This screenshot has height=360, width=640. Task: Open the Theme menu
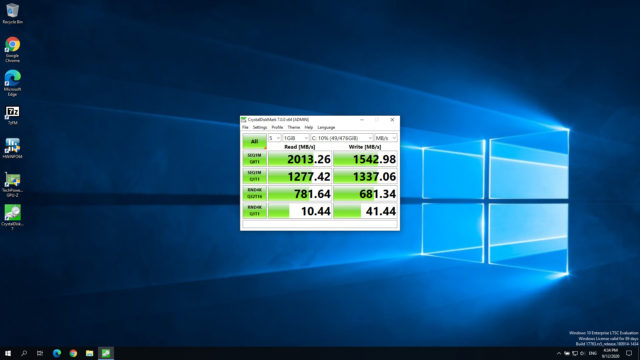[x=293, y=127]
